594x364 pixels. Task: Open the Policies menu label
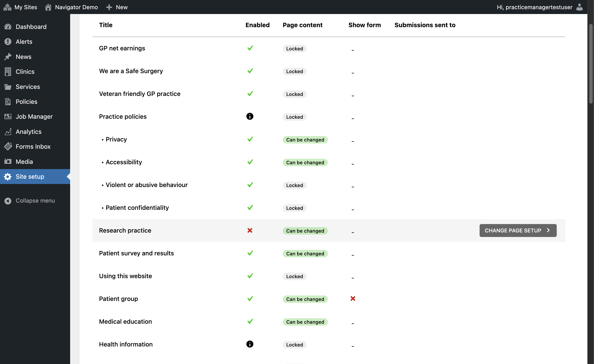tap(27, 102)
